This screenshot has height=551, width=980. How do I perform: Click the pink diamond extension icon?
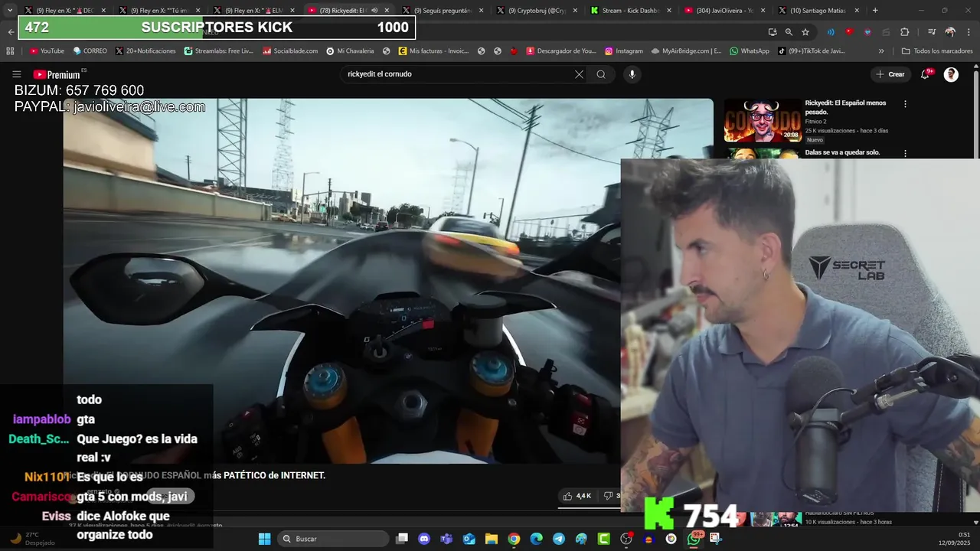(x=867, y=32)
